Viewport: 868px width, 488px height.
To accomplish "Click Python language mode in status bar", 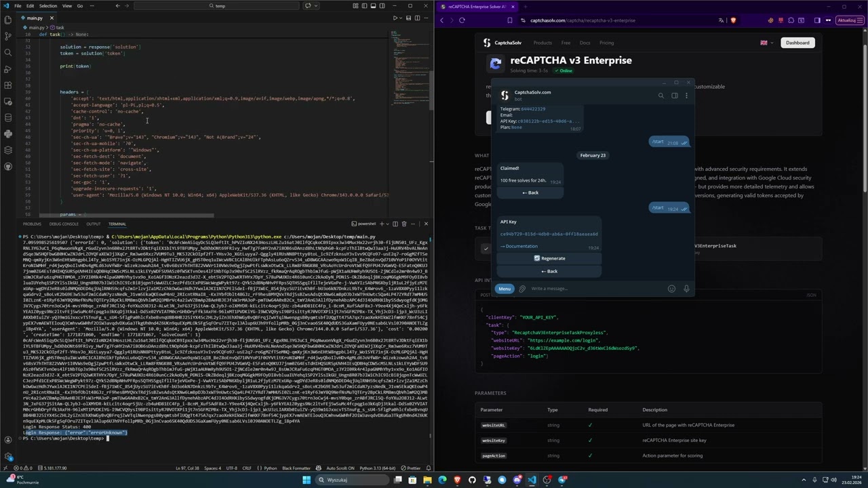I will coord(270,468).
